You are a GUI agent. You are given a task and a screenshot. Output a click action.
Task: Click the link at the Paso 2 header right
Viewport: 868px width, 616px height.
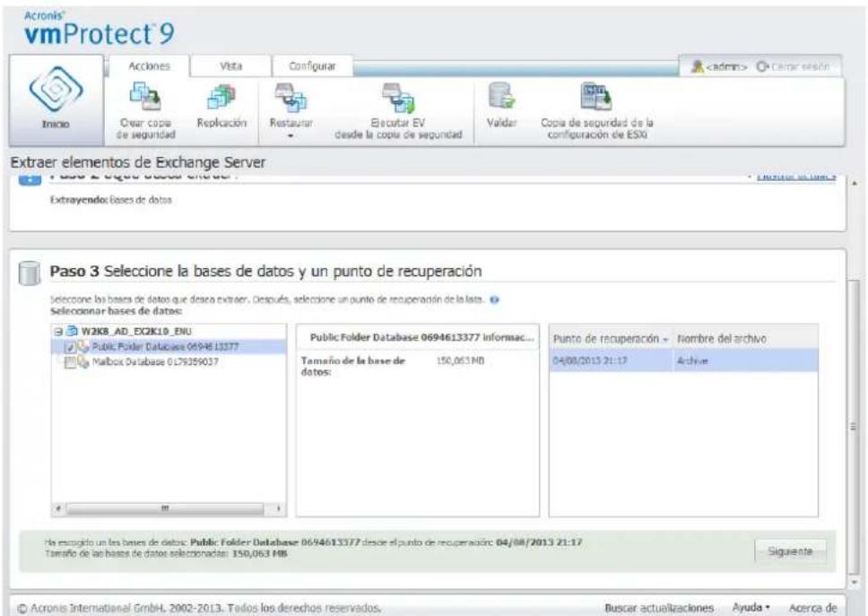[x=795, y=178]
